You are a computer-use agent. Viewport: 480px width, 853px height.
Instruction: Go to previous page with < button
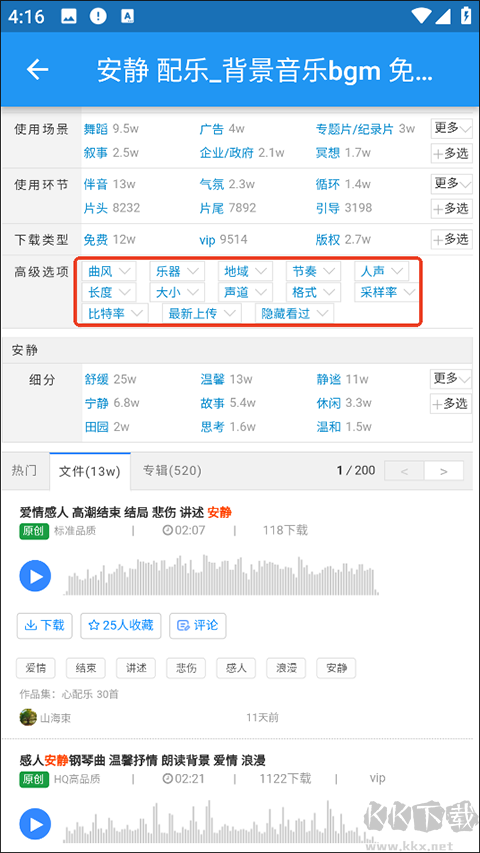404,471
